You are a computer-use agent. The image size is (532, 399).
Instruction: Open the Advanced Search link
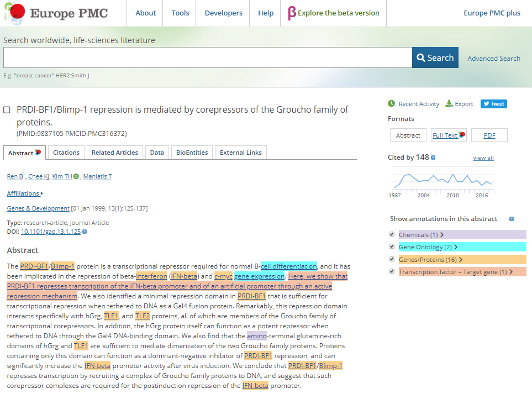click(x=493, y=59)
